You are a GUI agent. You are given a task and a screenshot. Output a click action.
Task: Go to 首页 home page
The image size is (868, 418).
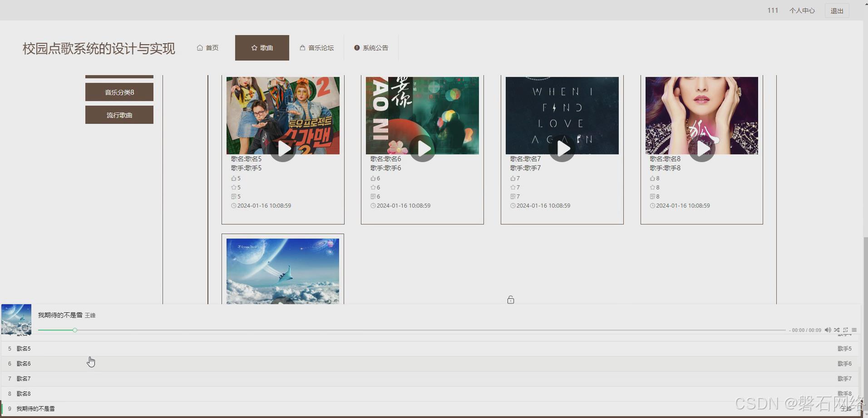pos(207,48)
